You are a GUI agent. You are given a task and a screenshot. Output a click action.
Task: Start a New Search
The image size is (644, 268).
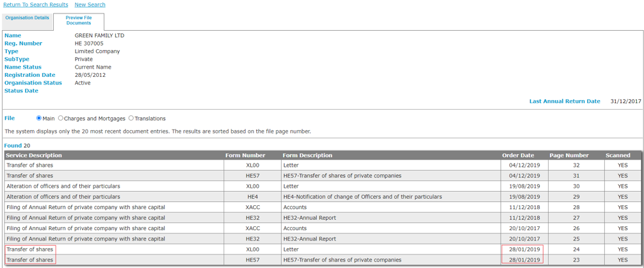[x=90, y=4]
